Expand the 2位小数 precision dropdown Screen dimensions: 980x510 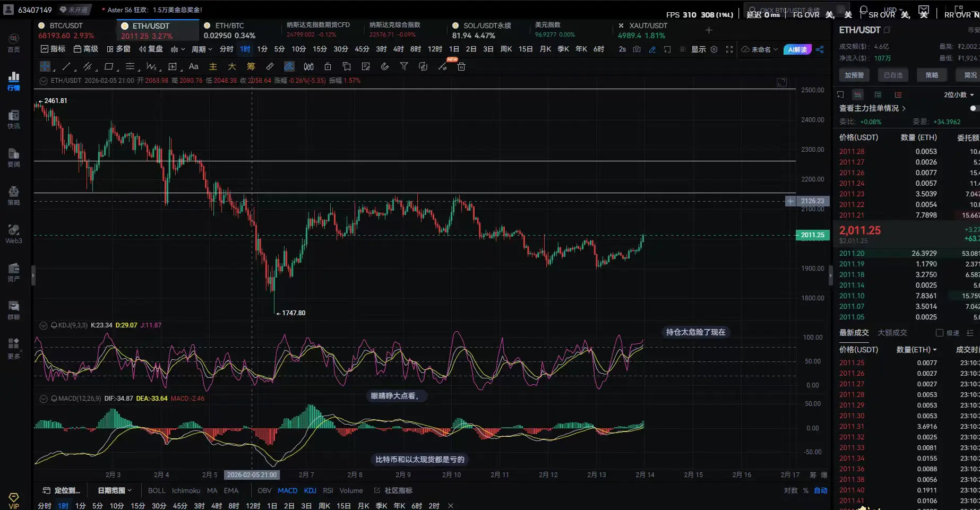click(959, 95)
